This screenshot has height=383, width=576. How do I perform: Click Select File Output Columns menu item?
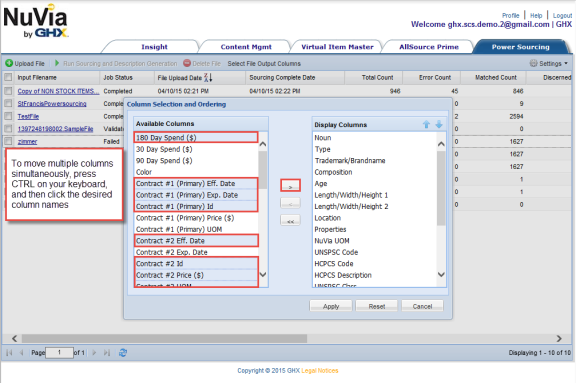pyautogui.click(x=264, y=64)
